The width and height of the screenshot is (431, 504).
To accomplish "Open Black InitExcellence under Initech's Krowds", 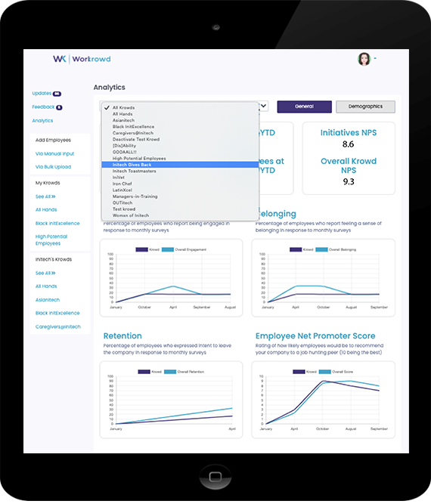I will coord(57,313).
